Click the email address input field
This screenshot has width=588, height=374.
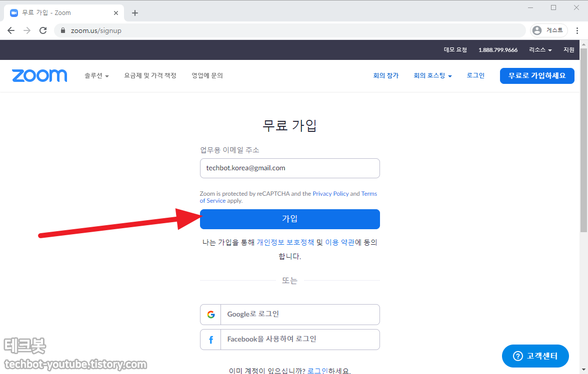[x=290, y=168]
